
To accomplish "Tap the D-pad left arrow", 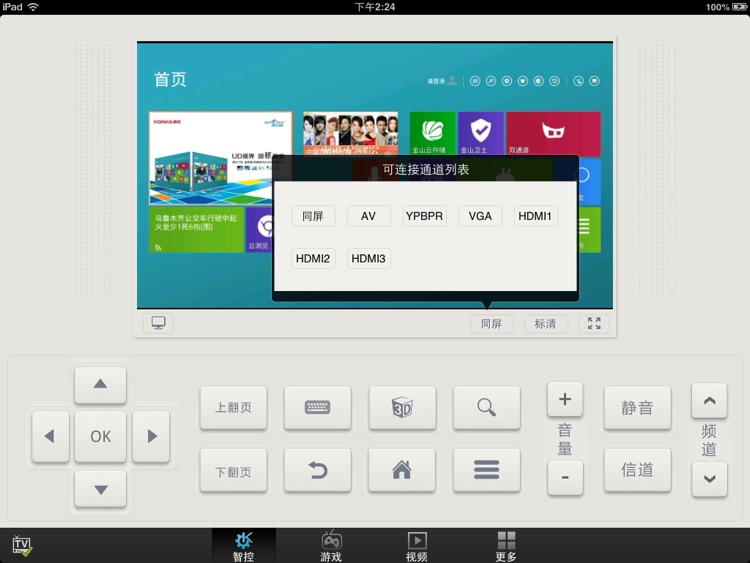I will coord(50,436).
